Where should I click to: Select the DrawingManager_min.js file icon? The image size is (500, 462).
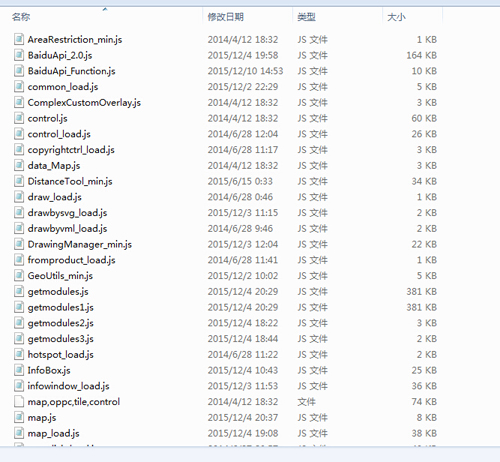(19, 244)
